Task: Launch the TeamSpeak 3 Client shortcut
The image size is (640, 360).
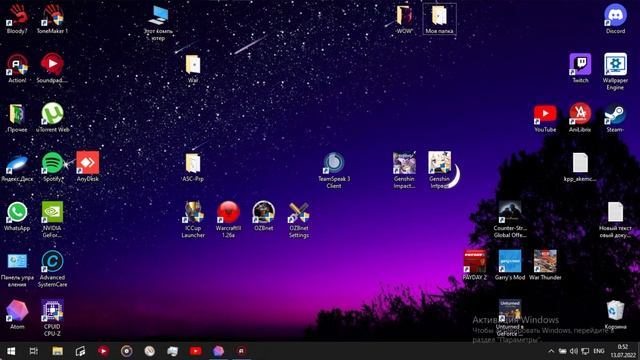Action: click(x=334, y=170)
